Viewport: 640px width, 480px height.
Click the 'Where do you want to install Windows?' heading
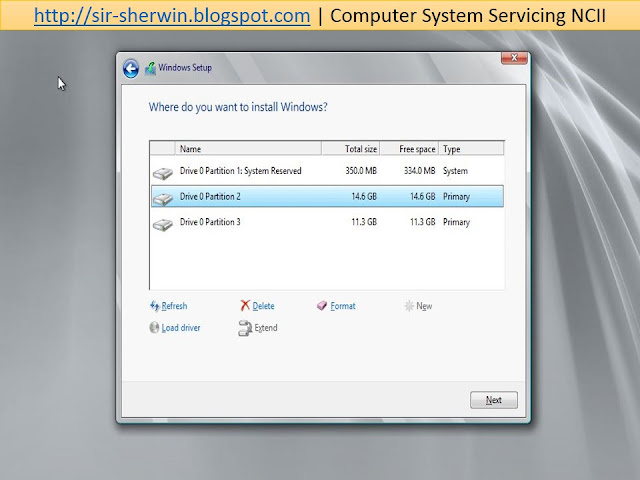pyautogui.click(x=238, y=107)
